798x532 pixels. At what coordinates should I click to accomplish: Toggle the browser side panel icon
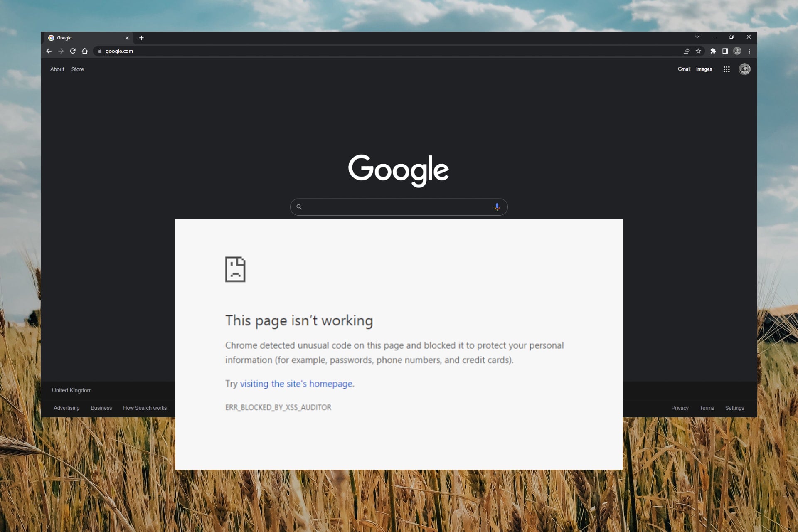tap(725, 51)
